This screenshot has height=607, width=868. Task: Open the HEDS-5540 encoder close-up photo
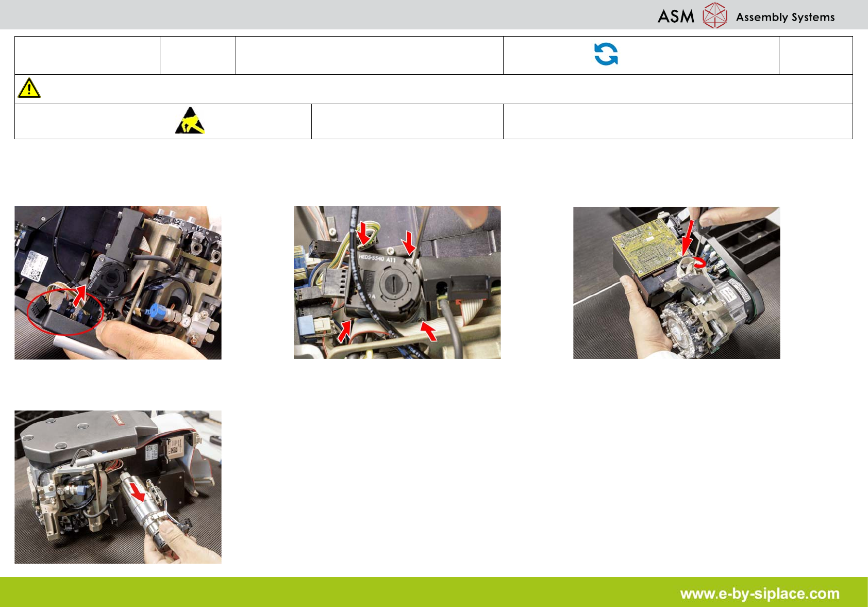point(397,282)
